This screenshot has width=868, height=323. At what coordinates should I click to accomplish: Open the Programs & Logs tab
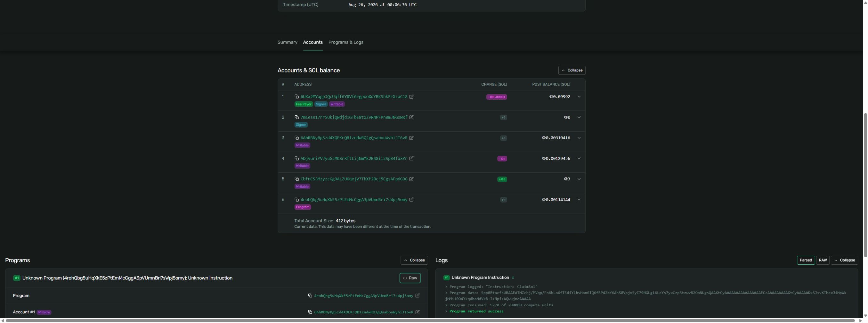[346, 43]
